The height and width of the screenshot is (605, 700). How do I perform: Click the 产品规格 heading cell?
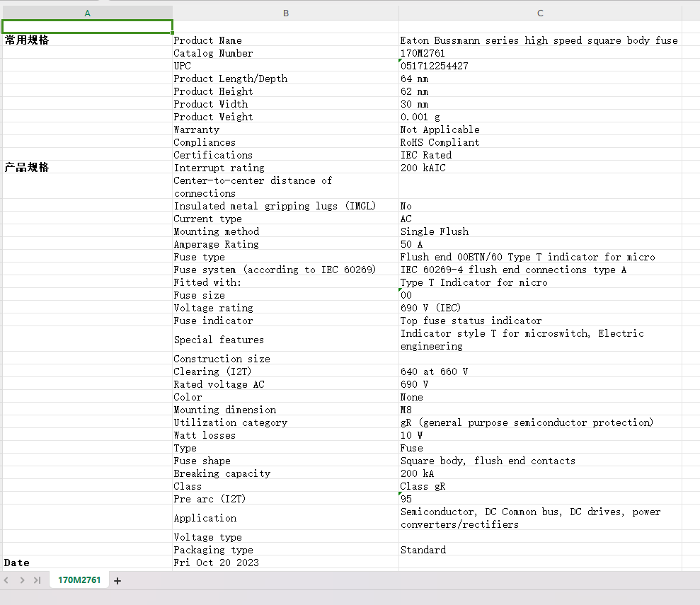88,168
